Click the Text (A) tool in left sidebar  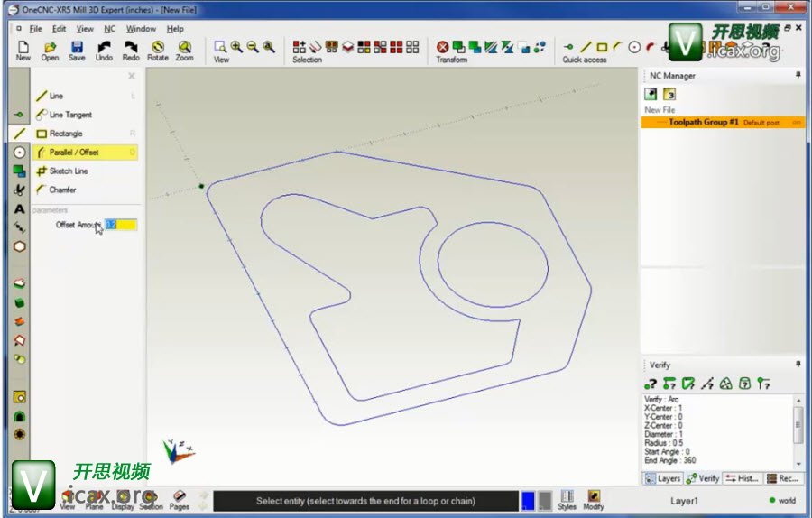(x=19, y=208)
